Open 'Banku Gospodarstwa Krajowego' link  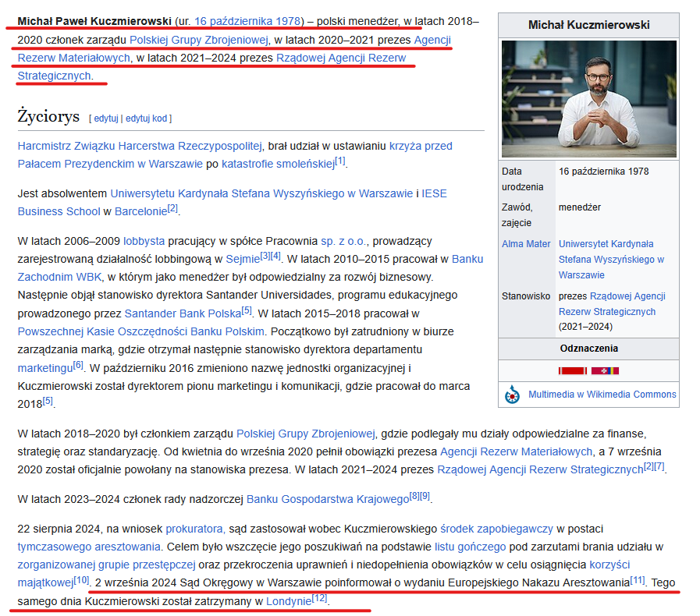tap(328, 500)
